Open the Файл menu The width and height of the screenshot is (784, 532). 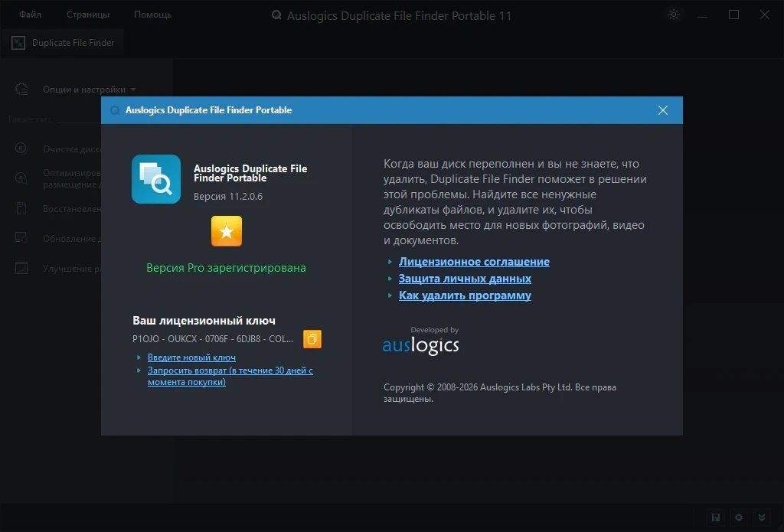click(x=30, y=15)
